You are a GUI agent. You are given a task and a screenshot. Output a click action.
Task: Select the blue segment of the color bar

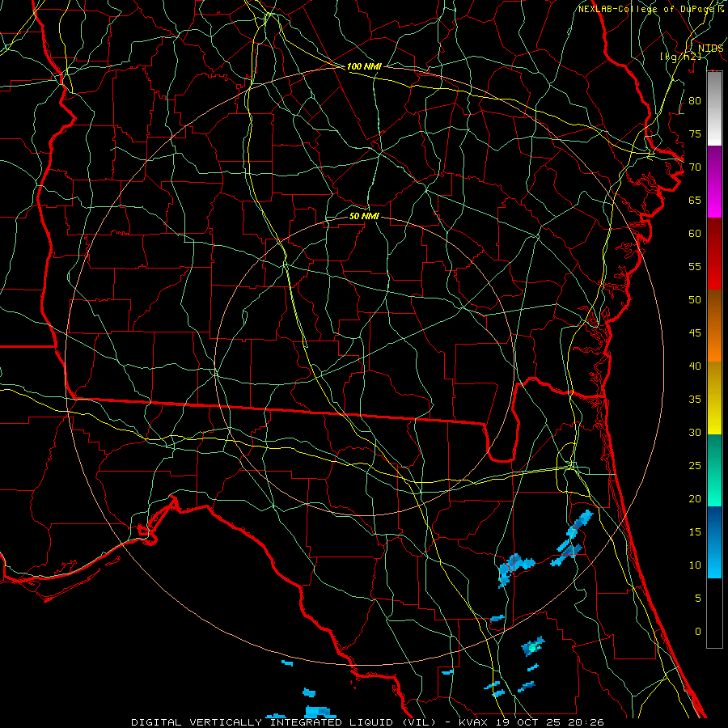click(714, 542)
